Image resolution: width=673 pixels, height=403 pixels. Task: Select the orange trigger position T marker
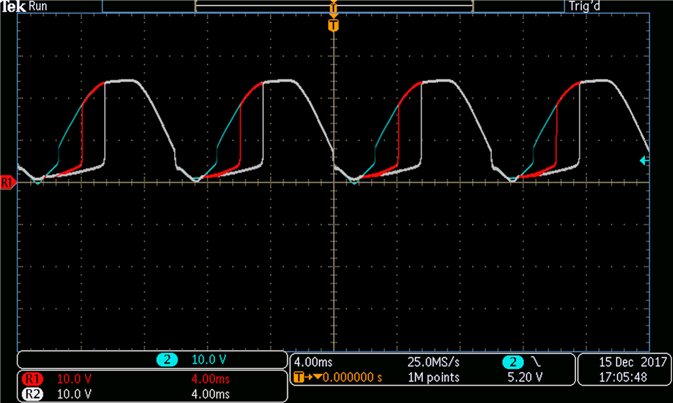point(333,25)
